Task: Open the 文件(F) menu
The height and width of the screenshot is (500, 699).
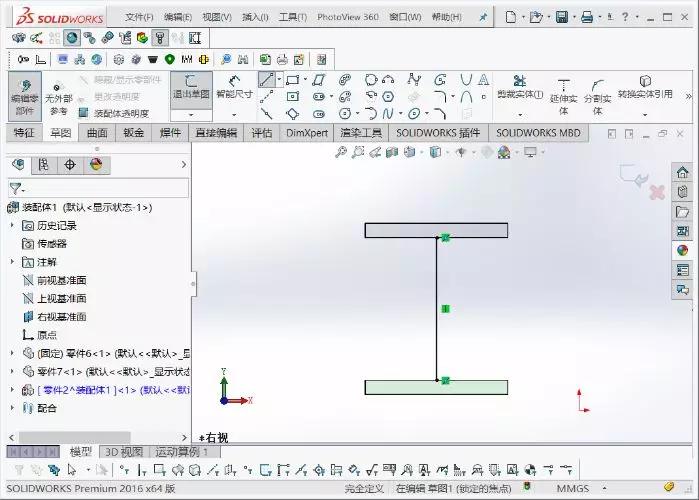Action: (x=139, y=17)
